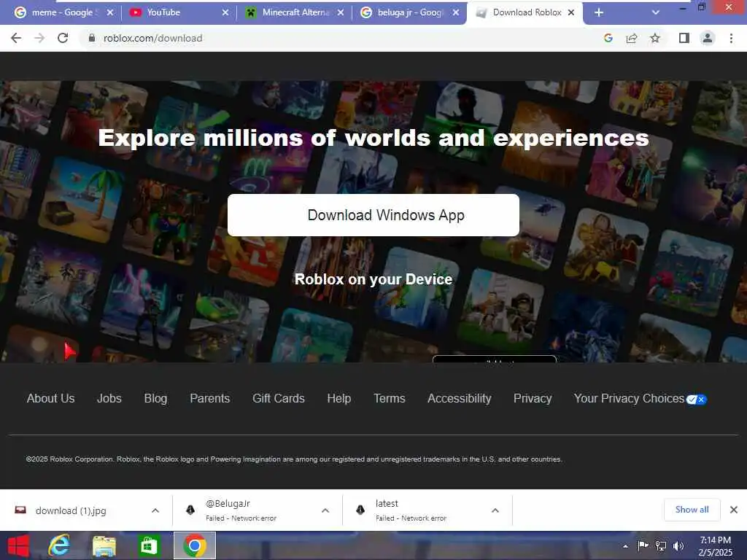Open the volume speaker tray icon
This screenshot has width=747, height=560.
[x=678, y=546]
